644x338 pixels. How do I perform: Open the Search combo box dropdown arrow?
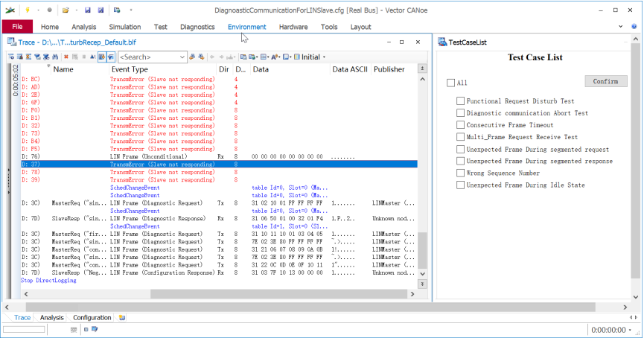(182, 57)
